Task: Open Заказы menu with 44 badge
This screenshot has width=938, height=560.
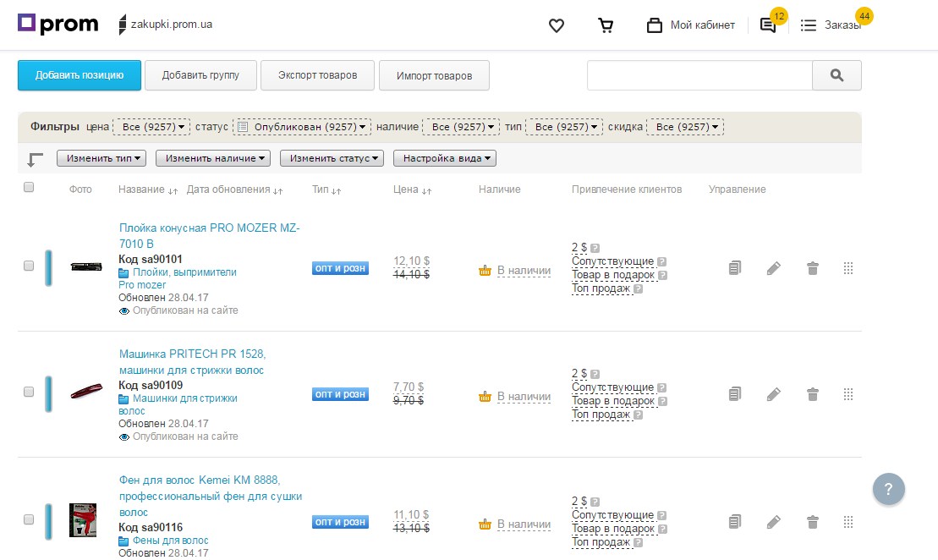Action: [x=831, y=25]
